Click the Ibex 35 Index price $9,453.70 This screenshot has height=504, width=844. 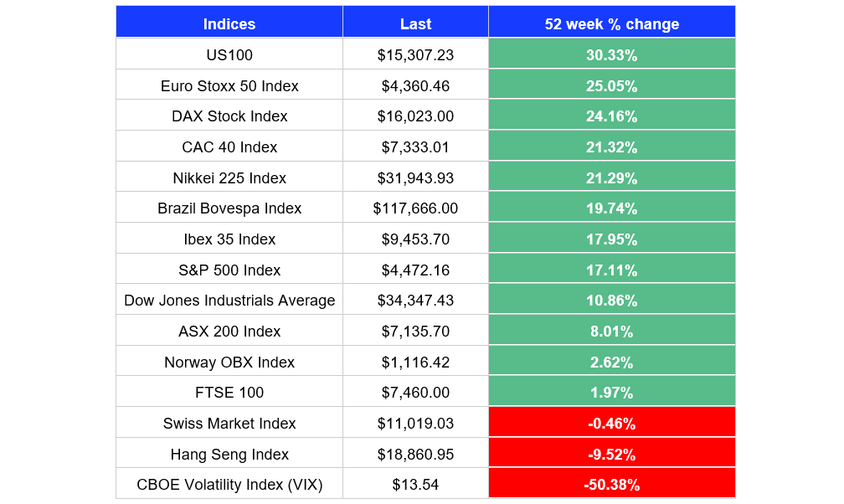tap(415, 239)
